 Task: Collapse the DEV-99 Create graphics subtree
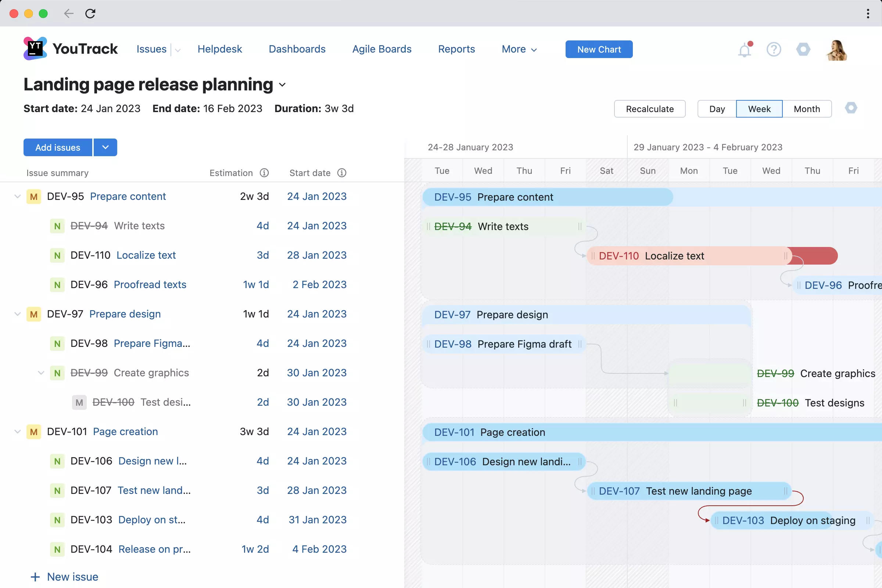click(41, 373)
